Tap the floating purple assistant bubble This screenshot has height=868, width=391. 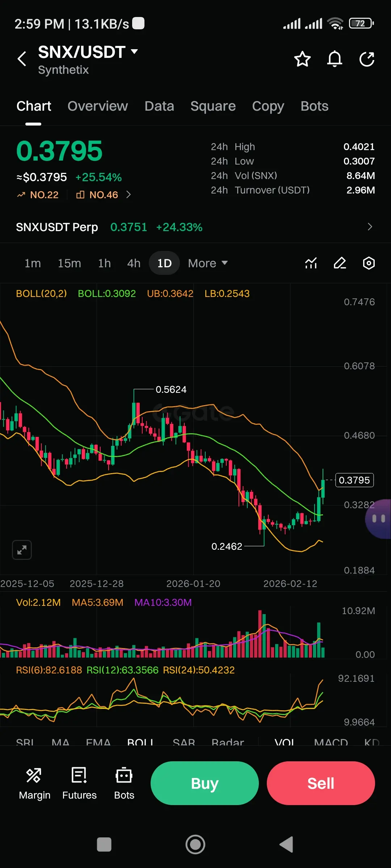coord(378,519)
